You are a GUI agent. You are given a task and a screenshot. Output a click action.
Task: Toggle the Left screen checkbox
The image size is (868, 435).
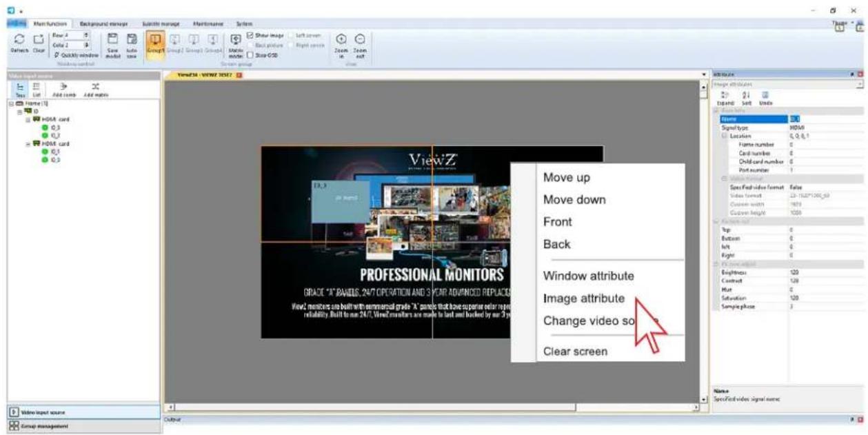coord(290,35)
